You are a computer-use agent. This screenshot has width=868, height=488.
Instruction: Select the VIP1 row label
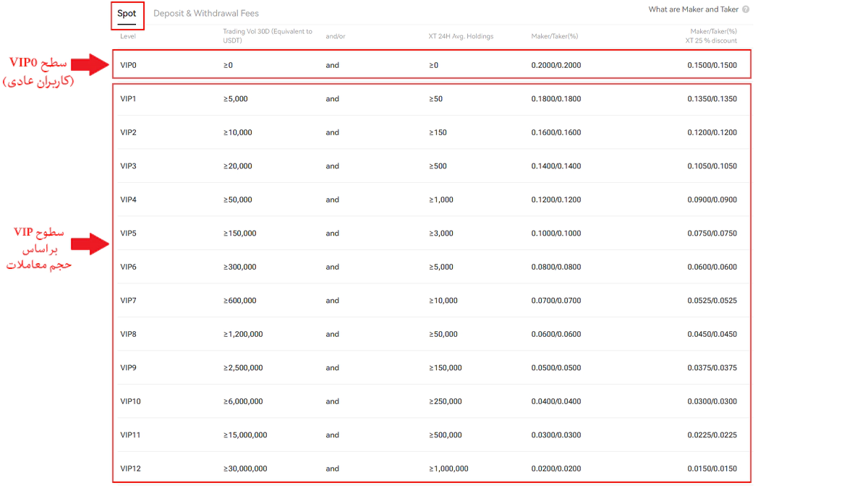point(128,99)
